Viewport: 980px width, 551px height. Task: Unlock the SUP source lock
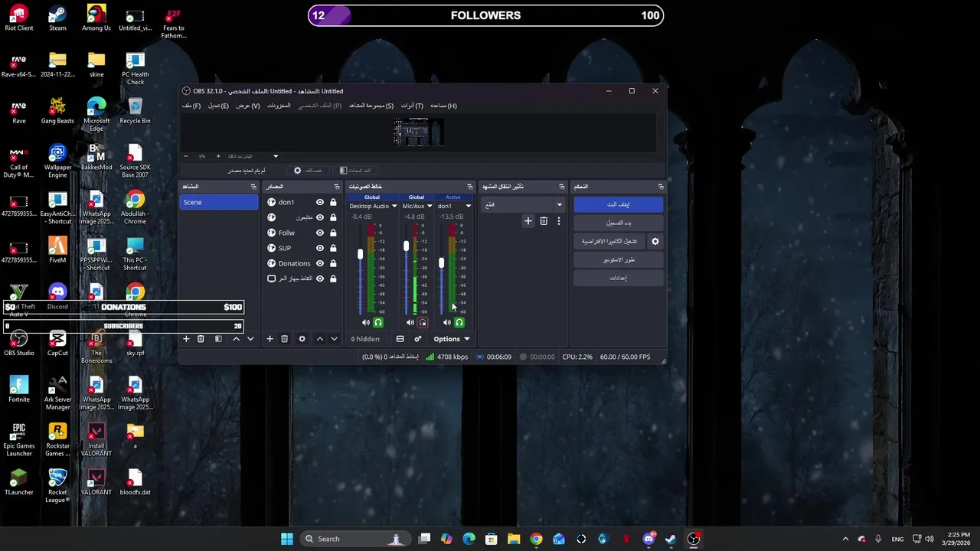(333, 248)
